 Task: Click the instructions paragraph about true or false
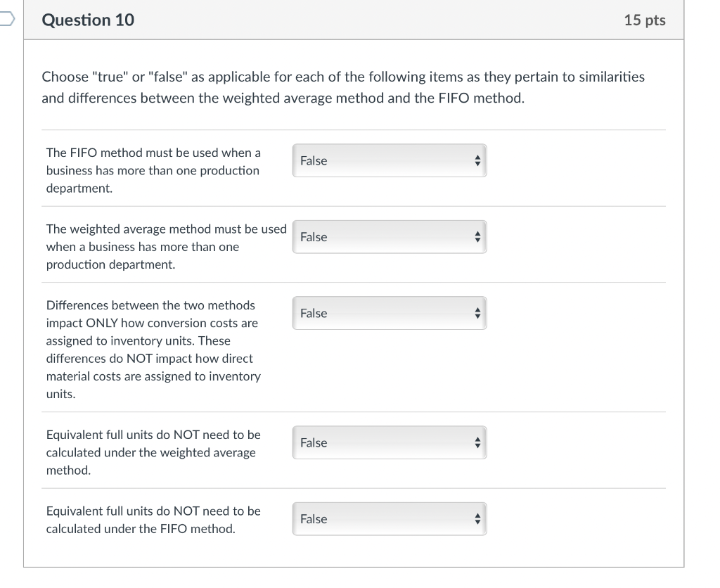[343, 87]
